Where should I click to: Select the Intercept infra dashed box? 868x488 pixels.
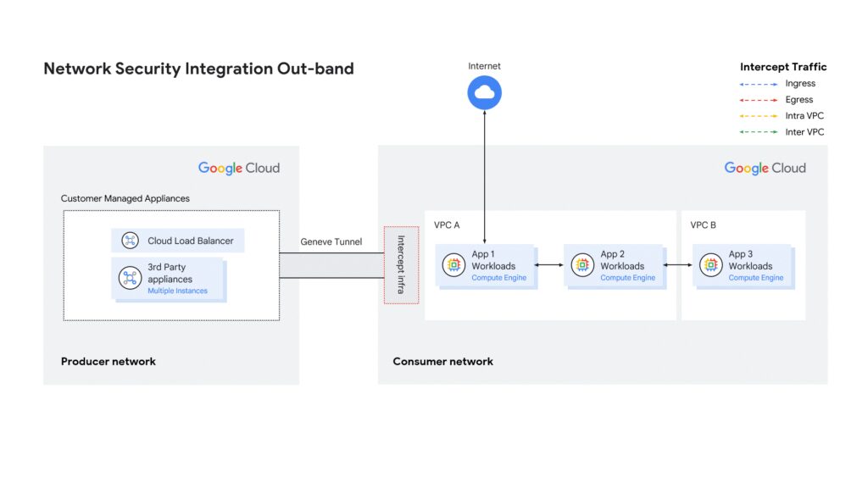tap(402, 265)
